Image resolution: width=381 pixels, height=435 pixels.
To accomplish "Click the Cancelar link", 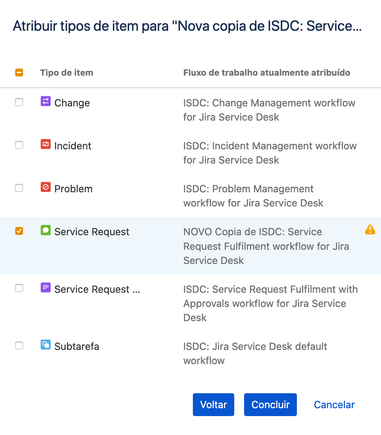I will click(x=334, y=405).
